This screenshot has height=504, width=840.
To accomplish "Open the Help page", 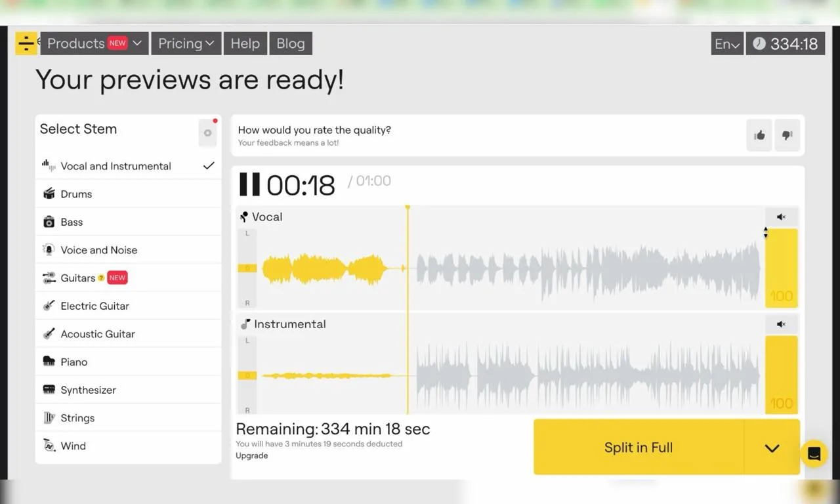I will [x=245, y=43].
